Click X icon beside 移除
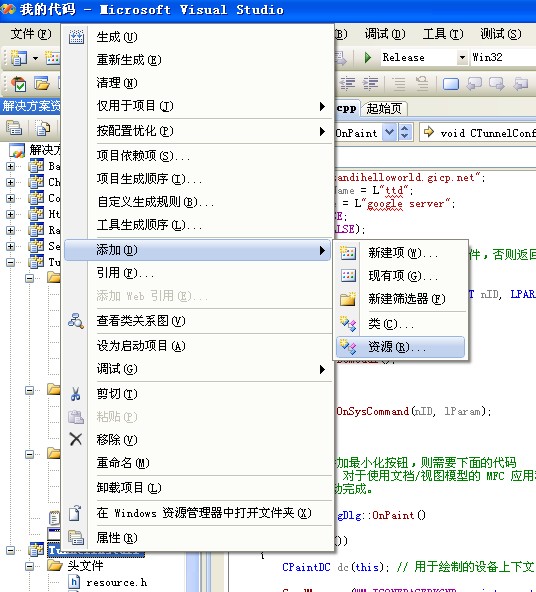The image size is (536, 592). [76, 439]
